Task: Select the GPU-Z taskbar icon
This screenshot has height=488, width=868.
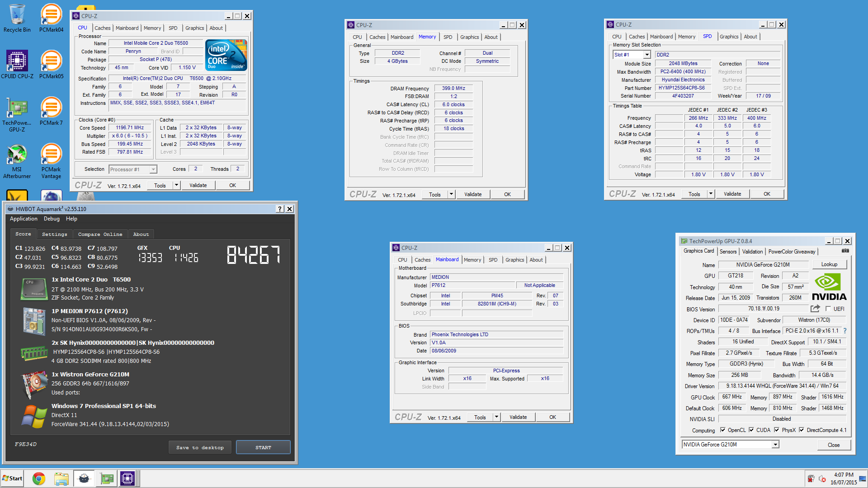Action: click(x=107, y=479)
